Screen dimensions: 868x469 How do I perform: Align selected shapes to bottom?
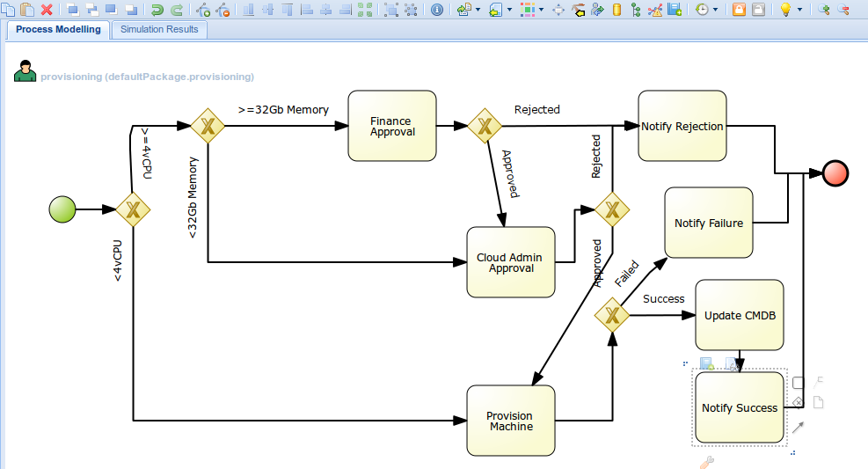249,9
